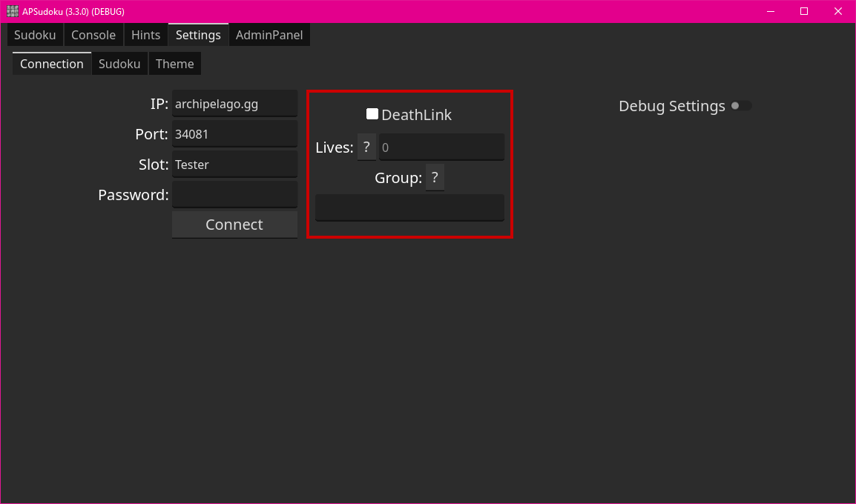Select the Connection settings sub-tab
The image size is (856, 504).
click(x=52, y=64)
